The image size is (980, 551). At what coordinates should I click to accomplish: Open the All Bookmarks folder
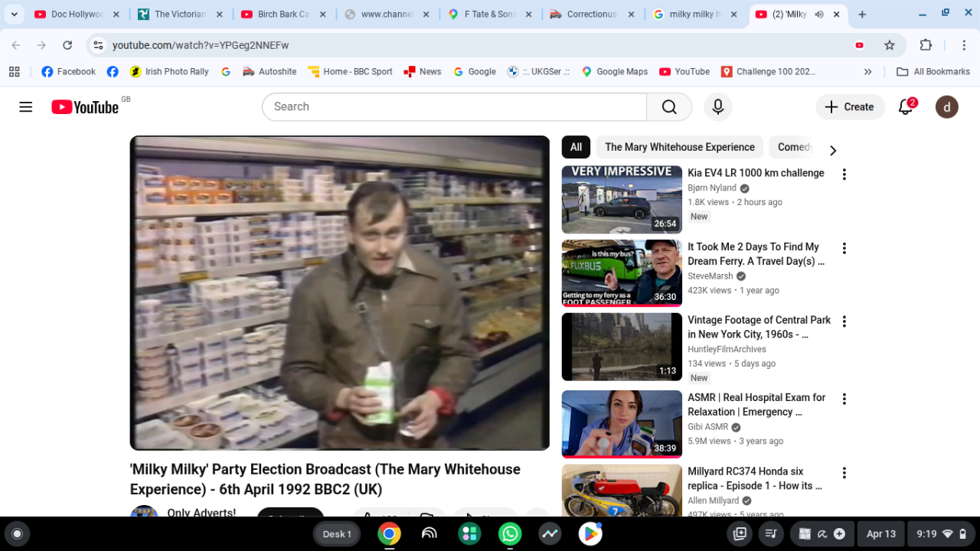click(933, 71)
